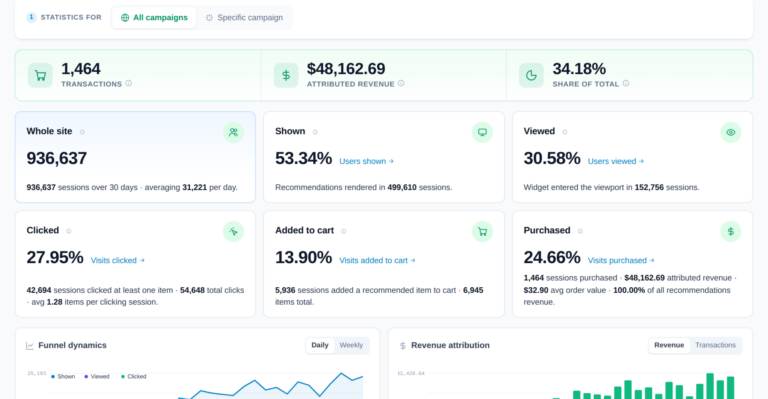Click the globe icon in All campaigns
This screenshot has width=768, height=399.
click(x=125, y=18)
